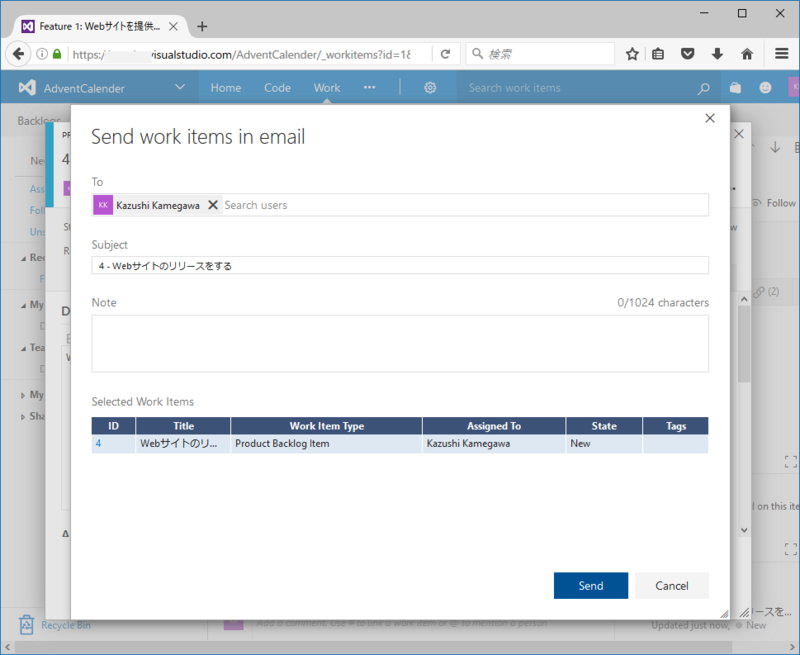Click the work item search magnifier icon

704,88
